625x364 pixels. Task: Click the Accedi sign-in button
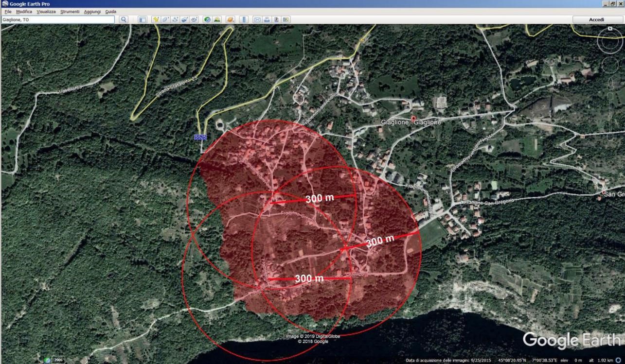596,19
